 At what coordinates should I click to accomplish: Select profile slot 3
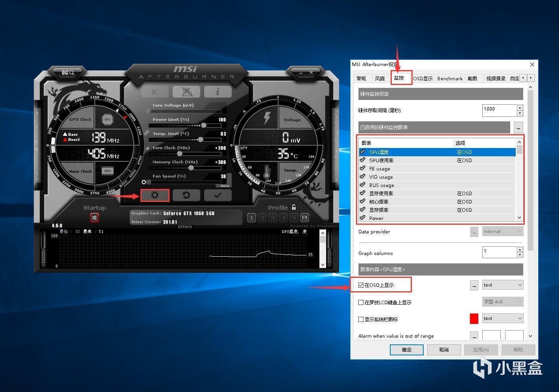click(x=273, y=217)
